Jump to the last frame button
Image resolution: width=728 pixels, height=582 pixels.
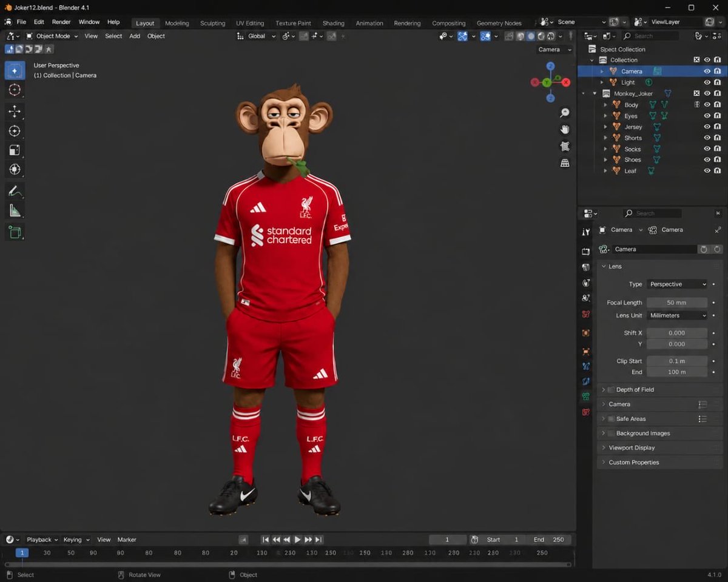[x=318, y=540]
